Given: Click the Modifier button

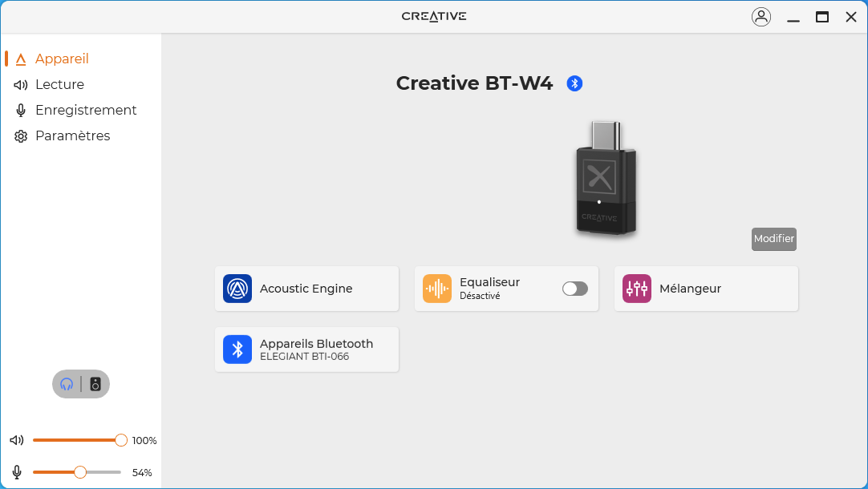Looking at the screenshot, I should (x=774, y=239).
